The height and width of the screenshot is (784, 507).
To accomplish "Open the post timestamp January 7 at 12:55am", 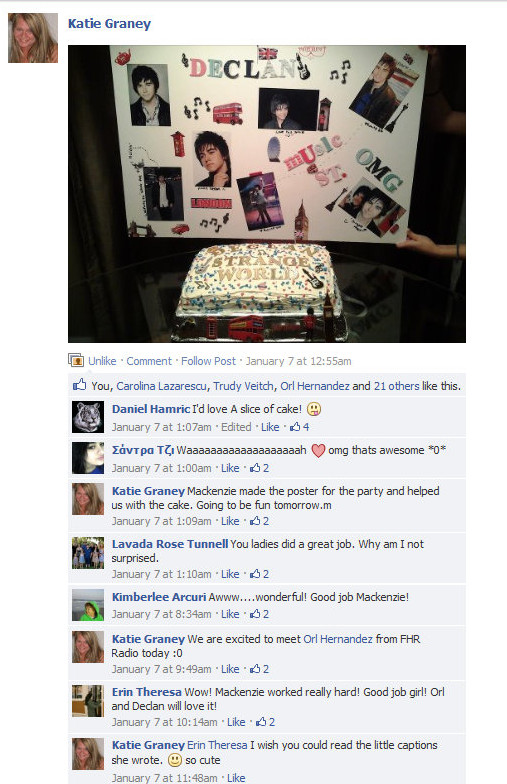I will tap(298, 361).
